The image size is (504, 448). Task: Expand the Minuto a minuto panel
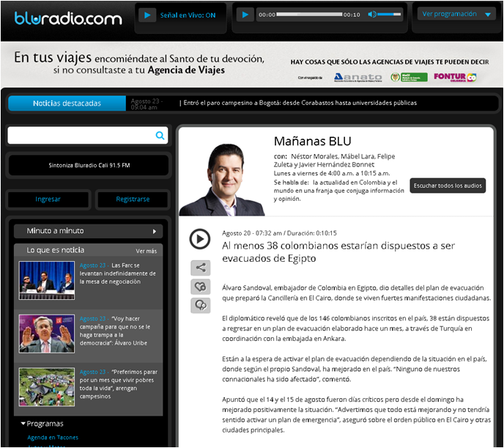coord(88,231)
